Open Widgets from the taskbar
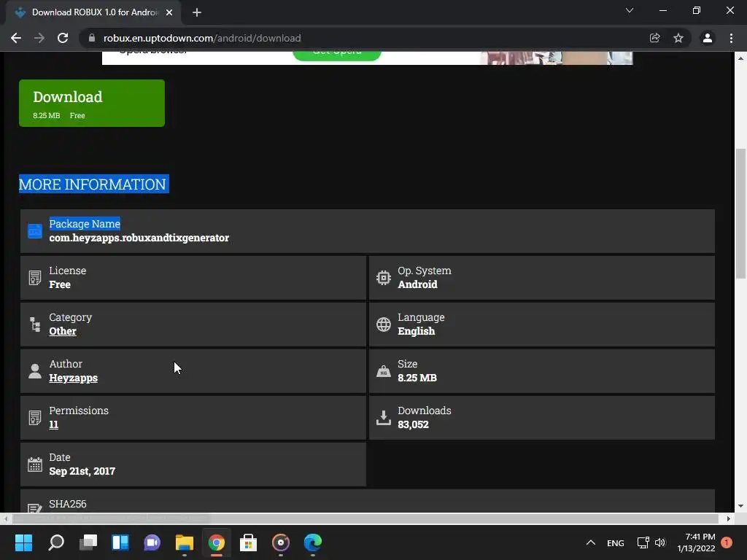 pos(120,542)
